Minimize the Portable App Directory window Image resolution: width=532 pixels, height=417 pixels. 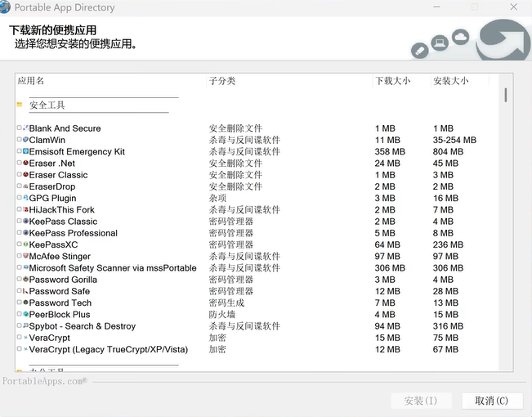[436, 7]
